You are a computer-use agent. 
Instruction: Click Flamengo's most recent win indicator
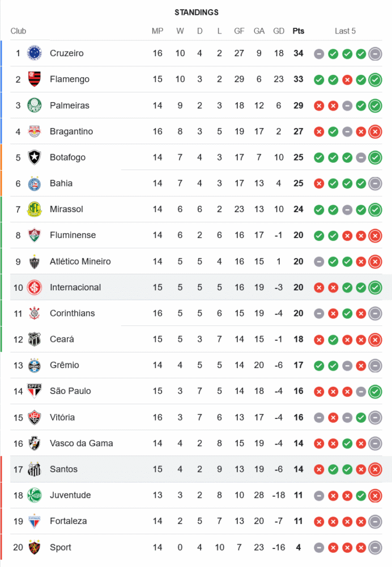(x=375, y=79)
